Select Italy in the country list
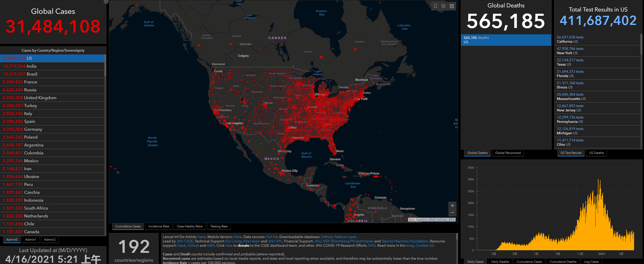This screenshot has height=264, width=644. 52,113
